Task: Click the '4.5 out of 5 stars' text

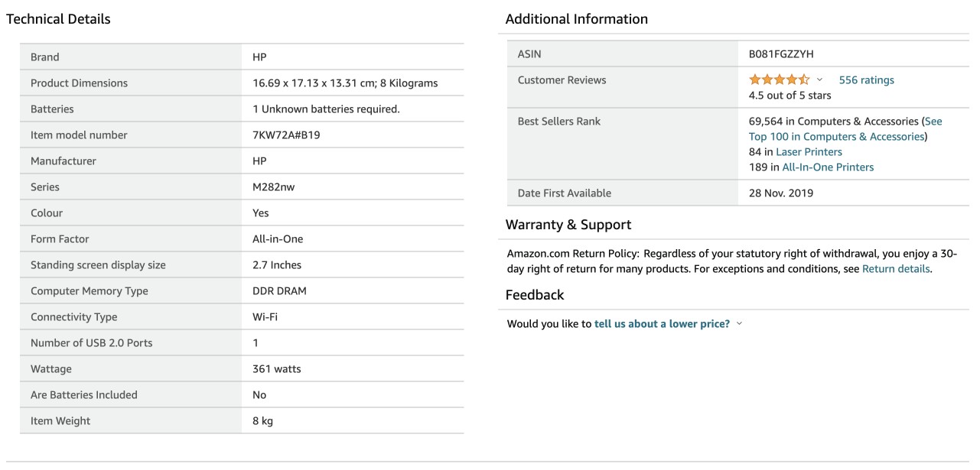Action: pos(790,96)
